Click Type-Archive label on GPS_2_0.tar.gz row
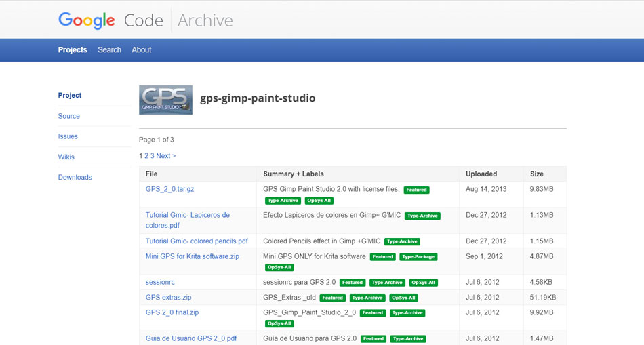 [283, 201]
